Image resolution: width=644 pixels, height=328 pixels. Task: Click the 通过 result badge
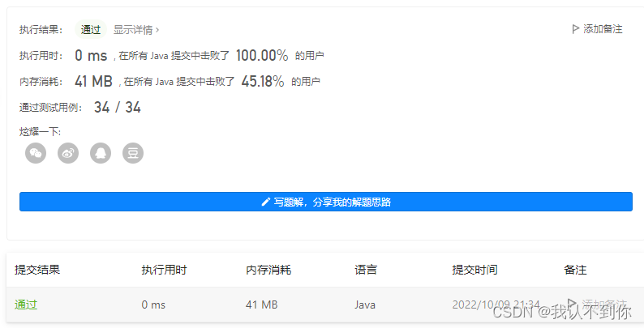pos(91,29)
